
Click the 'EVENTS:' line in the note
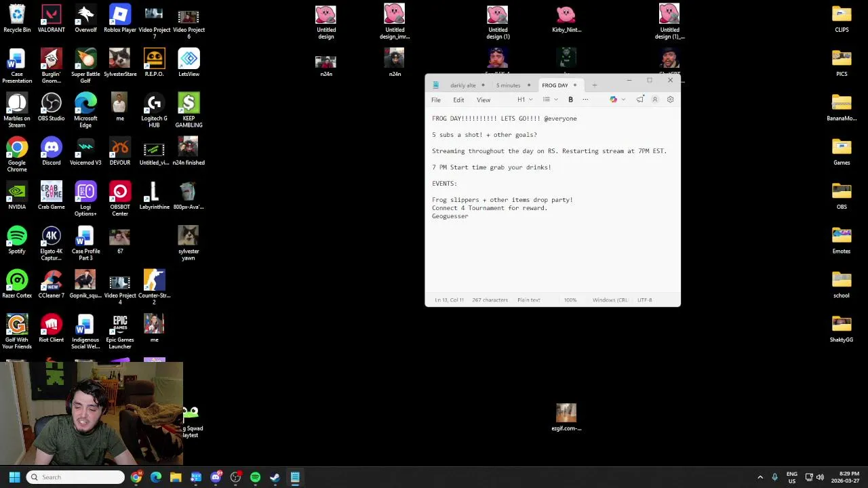[444, 184]
